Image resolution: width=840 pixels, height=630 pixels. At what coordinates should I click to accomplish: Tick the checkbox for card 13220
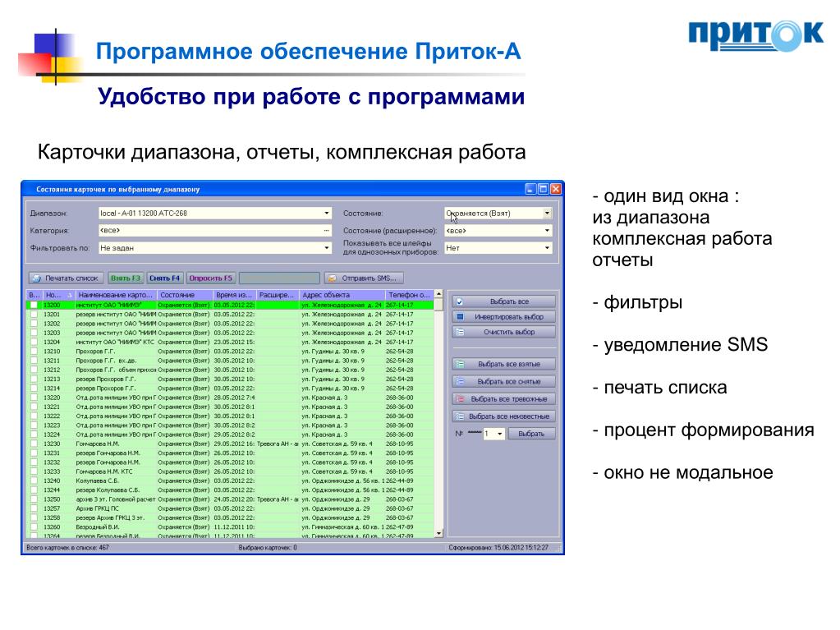click(34, 398)
